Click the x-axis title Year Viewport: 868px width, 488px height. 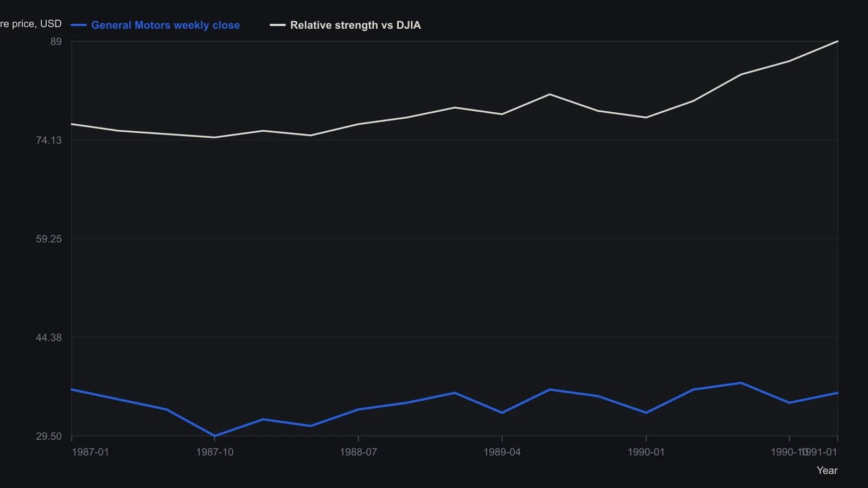tap(827, 471)
